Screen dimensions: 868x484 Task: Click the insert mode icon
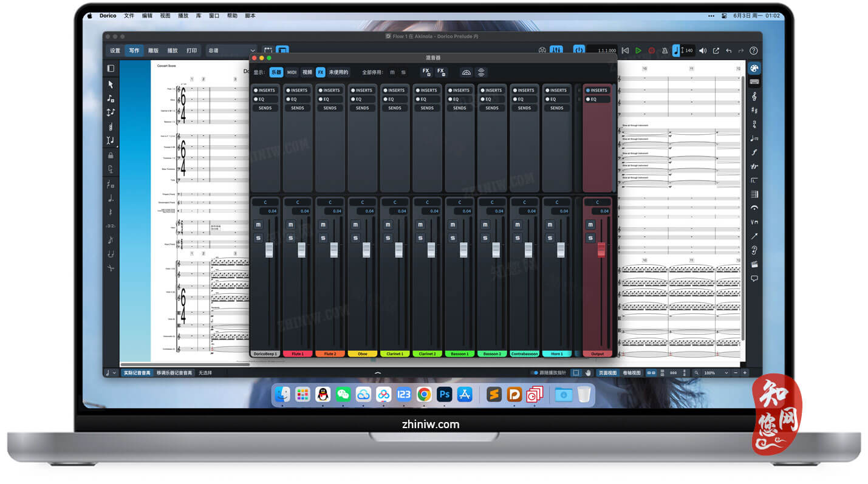point(111,140)
